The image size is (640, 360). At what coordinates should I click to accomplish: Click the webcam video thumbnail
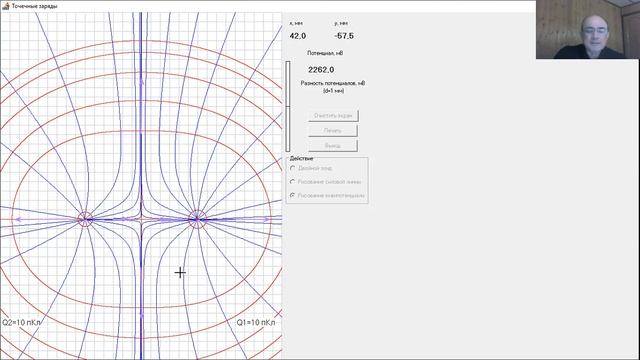(x=588, y=29)
